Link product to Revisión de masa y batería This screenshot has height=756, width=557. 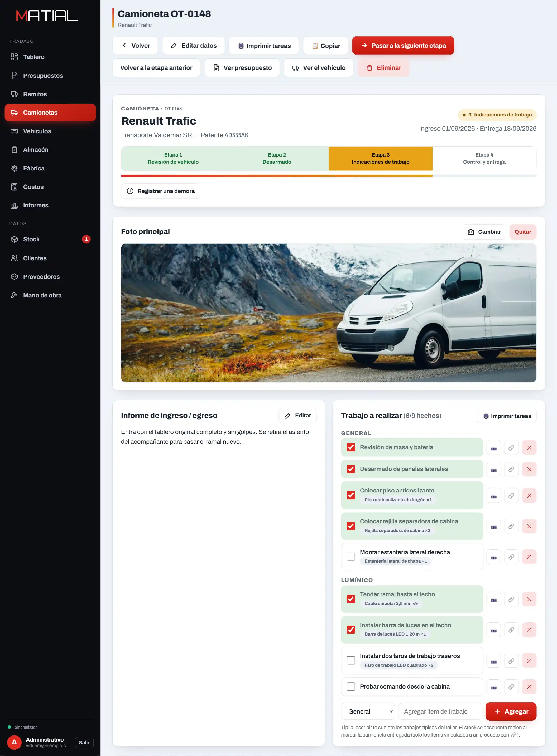[x=511, y=448]
